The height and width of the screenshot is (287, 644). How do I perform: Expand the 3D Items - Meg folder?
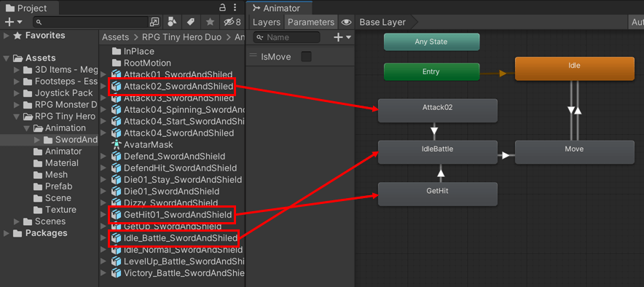pyautogui.click(x=17, y=70)
